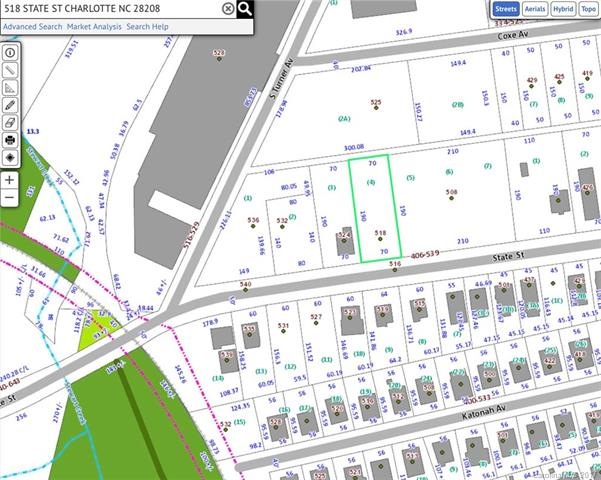The image size is (601, 480).
Task: Open the Search Help link
Action: pyautogui.click(x=147, y=27)
